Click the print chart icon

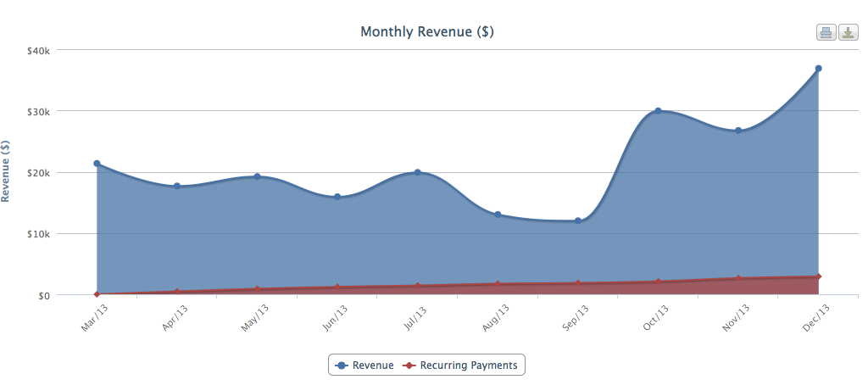[x=826, y=32]
